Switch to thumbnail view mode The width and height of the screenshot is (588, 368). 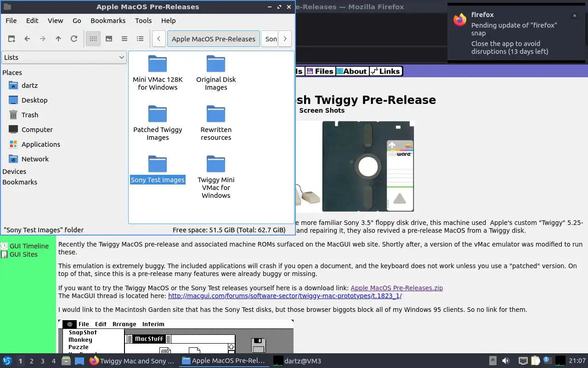pos(109,39)
